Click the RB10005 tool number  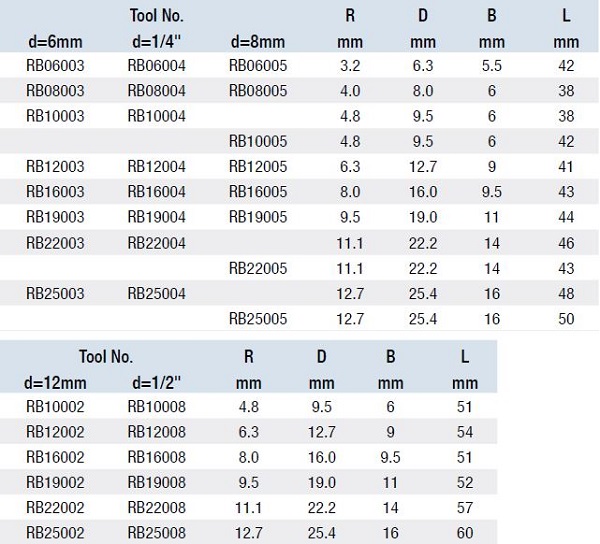click(258, 140)
